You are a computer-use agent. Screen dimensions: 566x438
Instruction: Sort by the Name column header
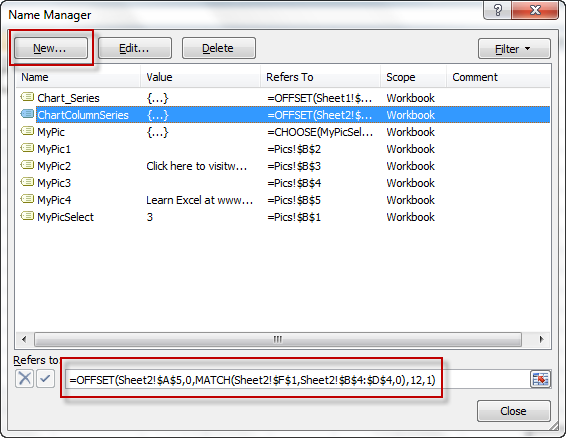[78, 77]
